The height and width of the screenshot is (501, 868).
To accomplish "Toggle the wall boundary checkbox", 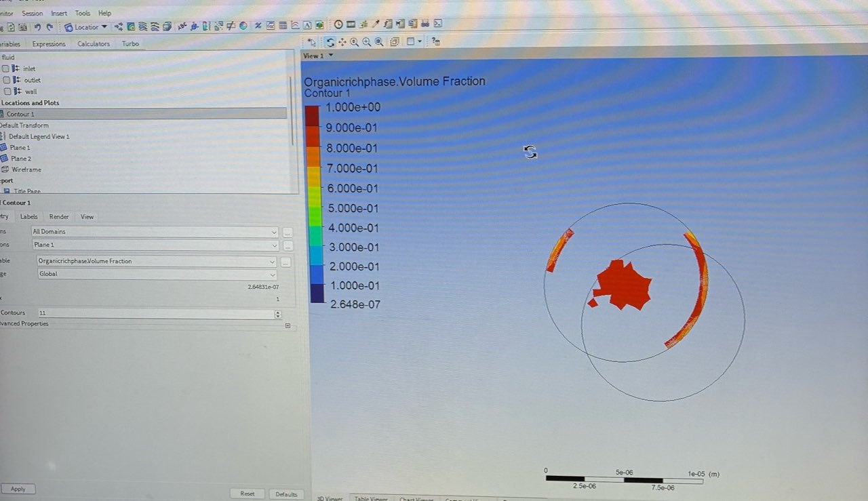I will click(6, 91).
